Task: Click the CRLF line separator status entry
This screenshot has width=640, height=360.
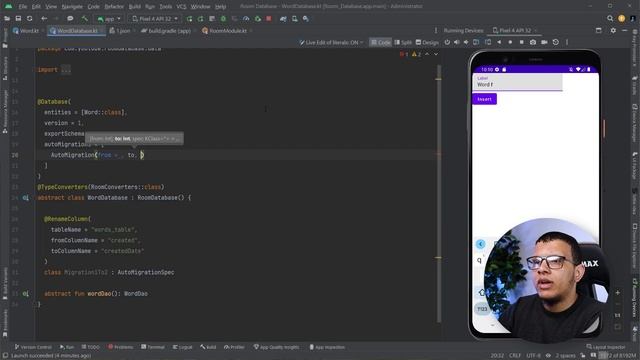Action: pos(515,356)
